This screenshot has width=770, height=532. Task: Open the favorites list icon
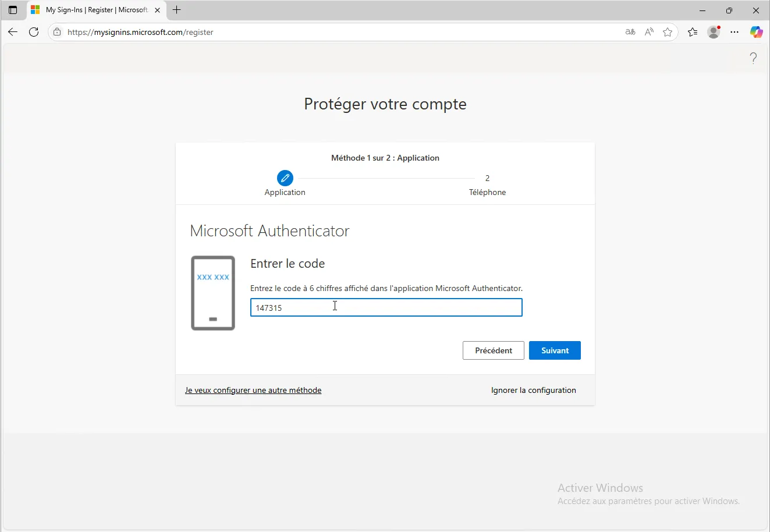tap(693, 32)
